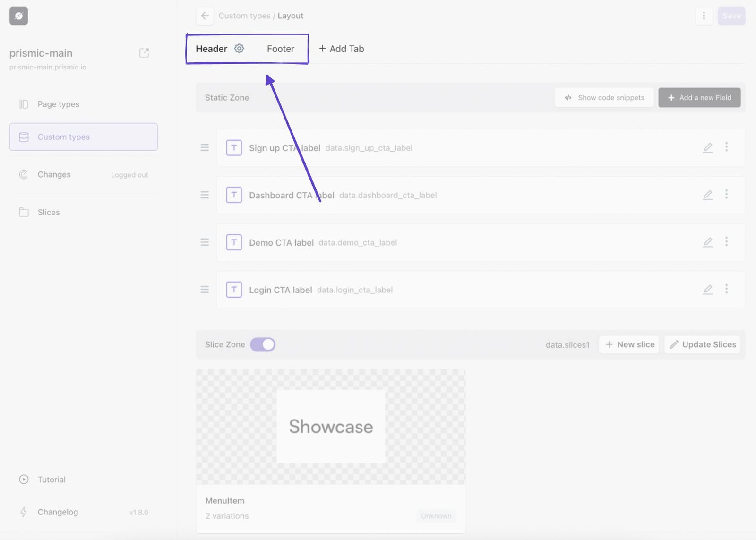
Task: Click the back arrow to leave Layout
Action: pyautogui.click(x=205, y=16)
